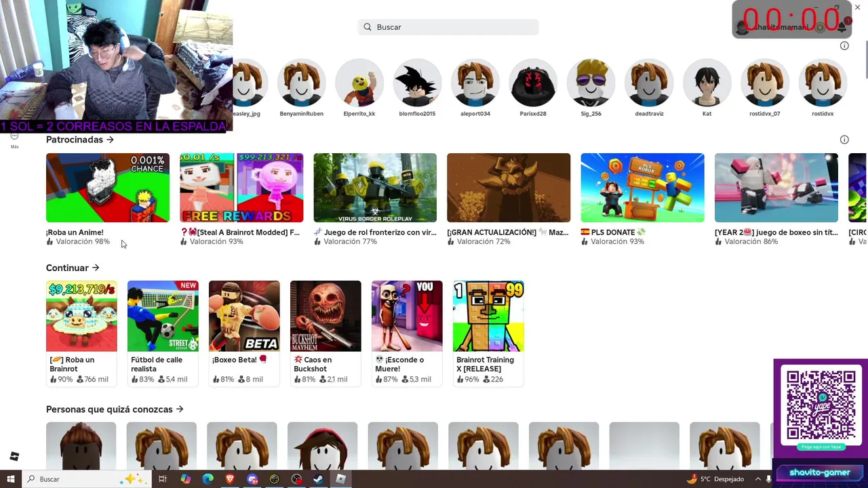Open the GRAN ACTUALIZACIÓN game thumbnail
Screen dimensions: 868x488
pyautogui.click(x=509, y=188)
